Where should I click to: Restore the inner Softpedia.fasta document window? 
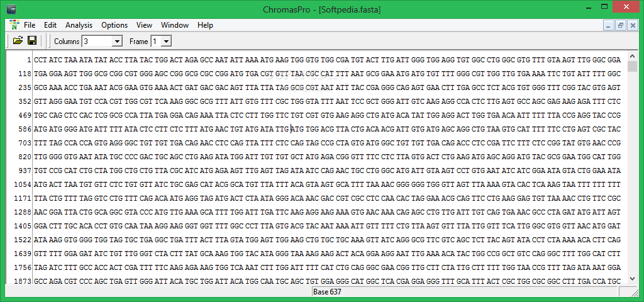621,25
